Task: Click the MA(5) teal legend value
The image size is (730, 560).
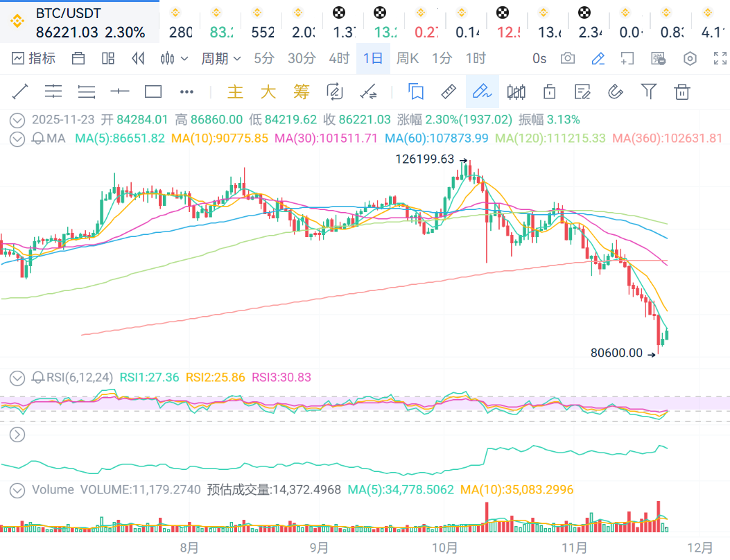Action: point(120,138)
